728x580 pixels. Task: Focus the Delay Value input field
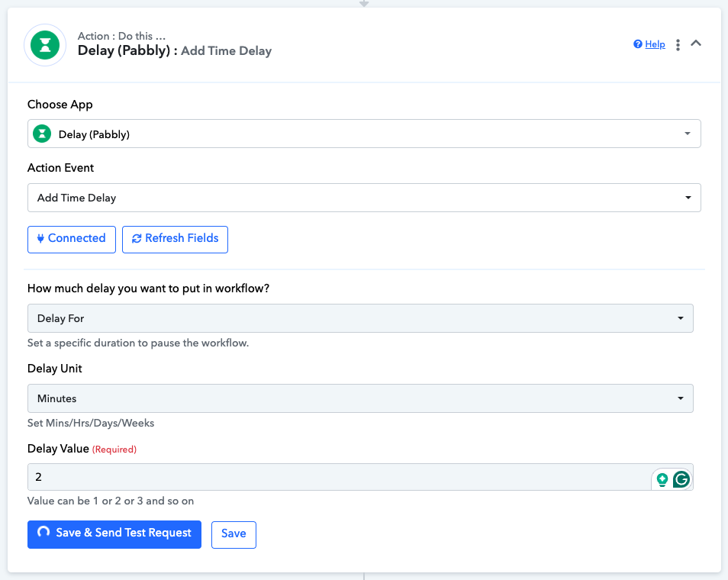pyautogui.click(x=336, y=477)
